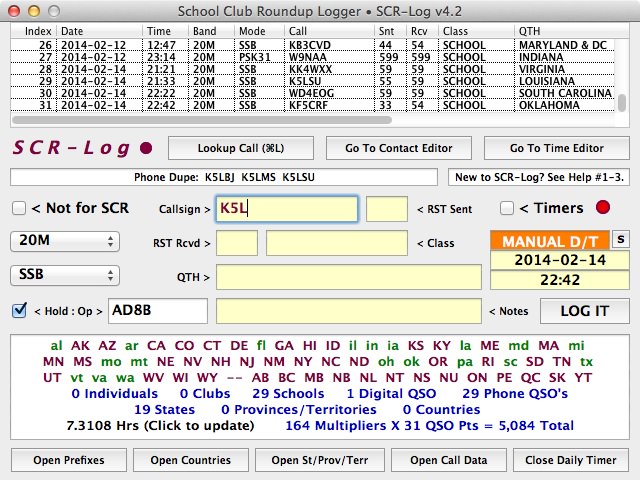Click the maroon dot beside SCR-Log logo
This screenshot has width=640, height=480.
point(147,148)
